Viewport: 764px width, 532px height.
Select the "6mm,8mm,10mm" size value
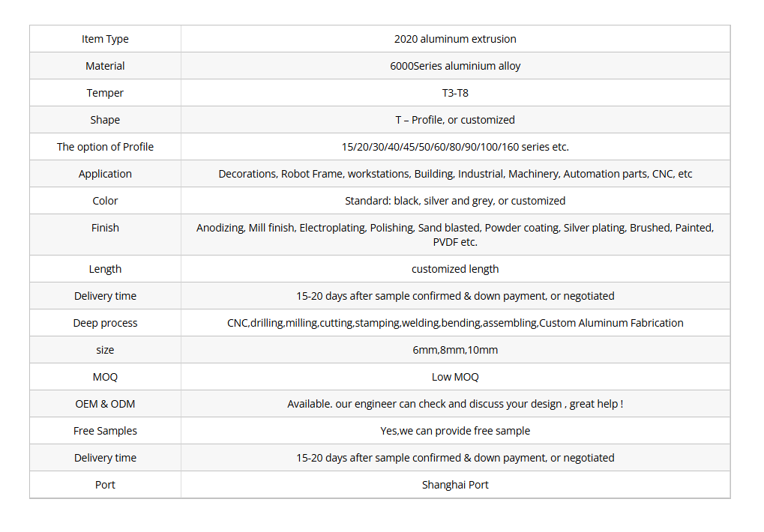click(455, 350)
